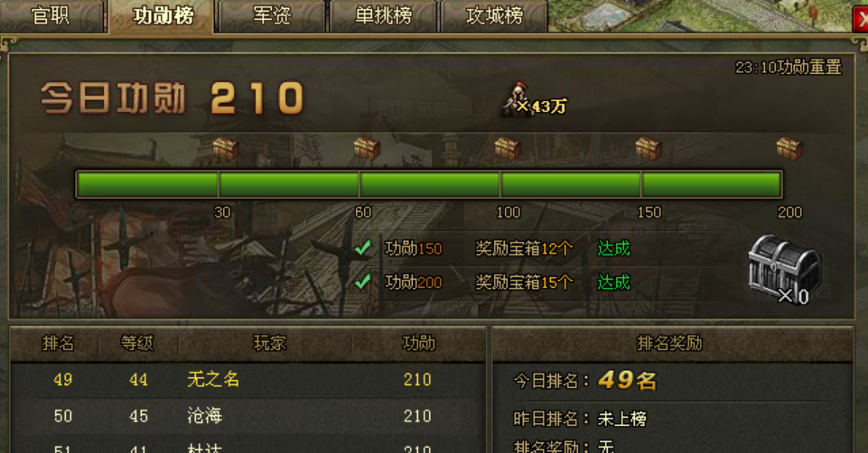Open the treasure chest at milestone 30
Viewport: 868px width, 453px height.
[226, 148]
